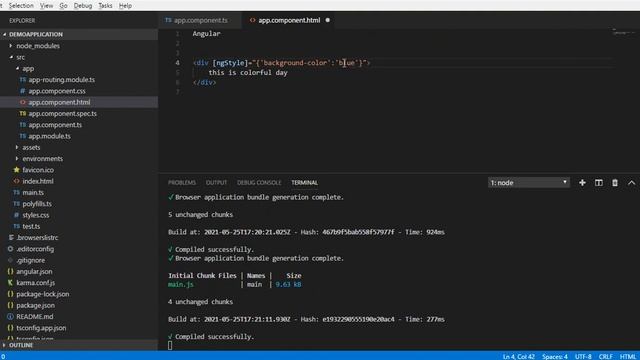Focus the terminal cursor prompt
Image resolution: width=640 pixels, height=360 pixels.
pos(170,345)
